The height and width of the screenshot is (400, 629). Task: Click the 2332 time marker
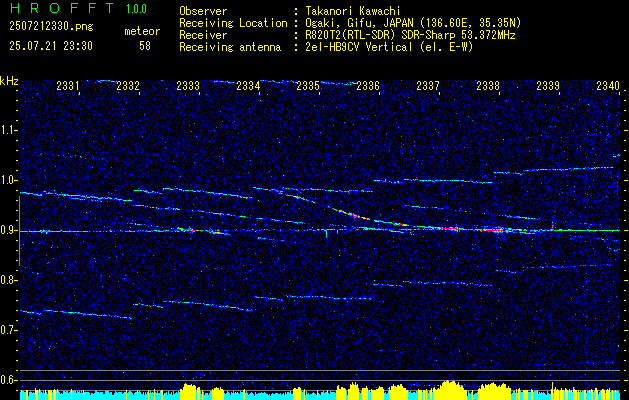tap(128, 85)
